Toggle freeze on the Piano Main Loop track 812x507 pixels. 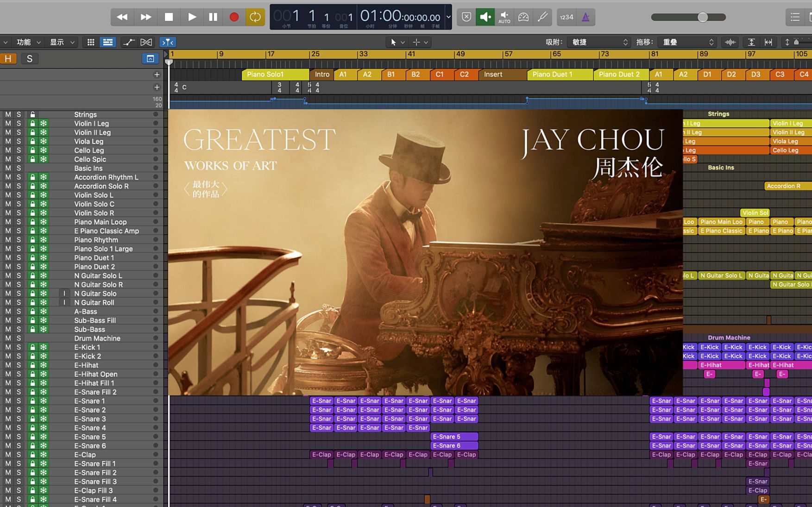click(43, 222)
